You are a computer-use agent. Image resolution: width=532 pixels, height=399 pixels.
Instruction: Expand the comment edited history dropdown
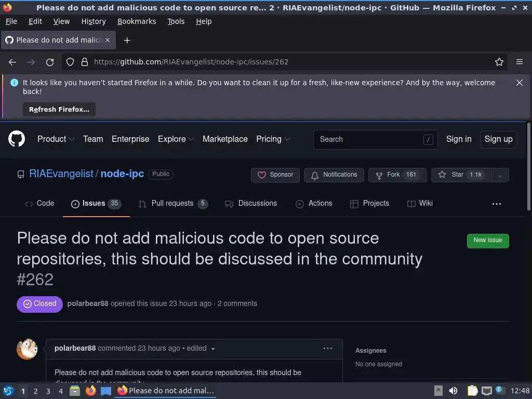(200, 349)
